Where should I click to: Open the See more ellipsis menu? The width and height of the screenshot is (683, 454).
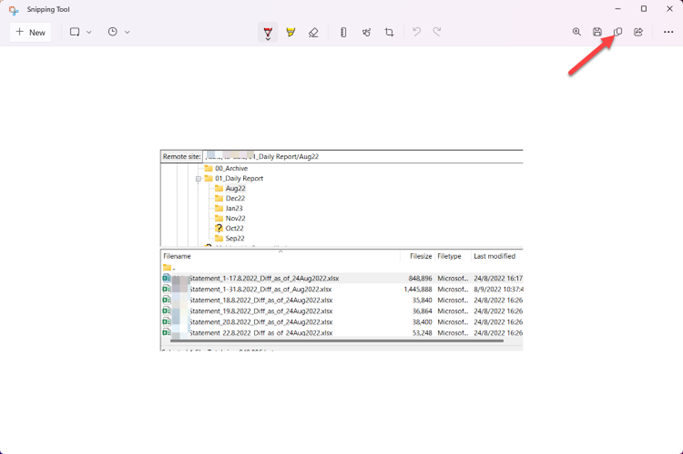[668, 32]
